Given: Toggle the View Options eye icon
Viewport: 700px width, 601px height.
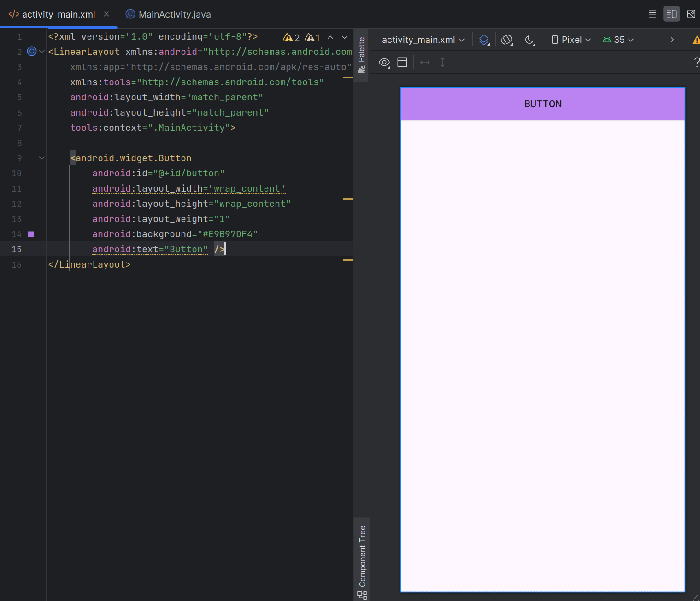Looking at the screenshot, I should click(x=384, y=62).
